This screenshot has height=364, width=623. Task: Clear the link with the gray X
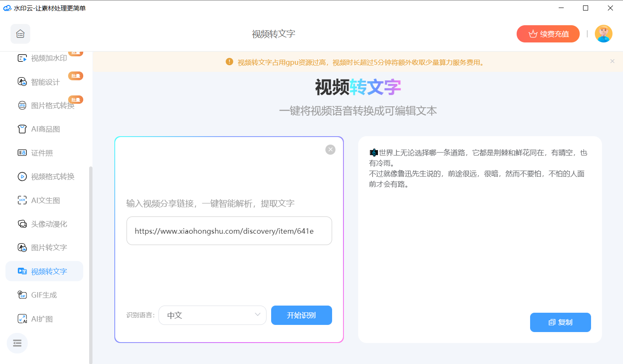(x=330, y=150)
